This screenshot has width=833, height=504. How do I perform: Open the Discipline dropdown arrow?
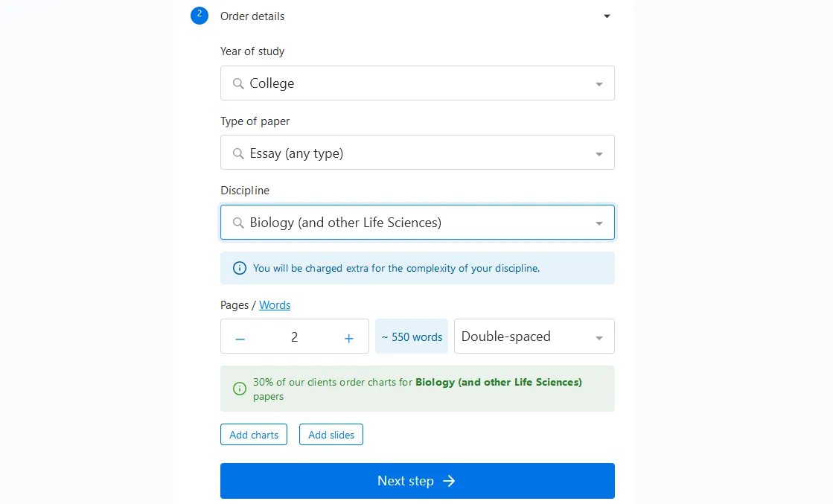pyautogui.click(x=599, y=223)
